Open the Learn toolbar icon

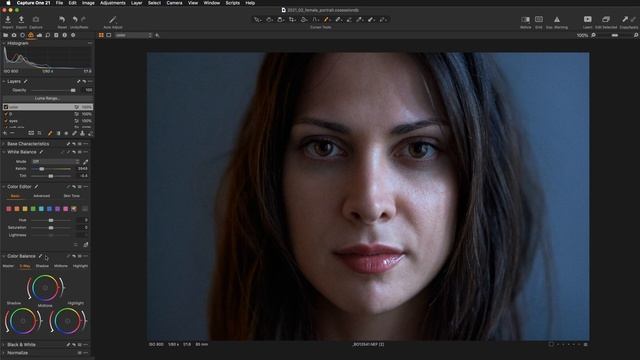(x=587, y=20)
